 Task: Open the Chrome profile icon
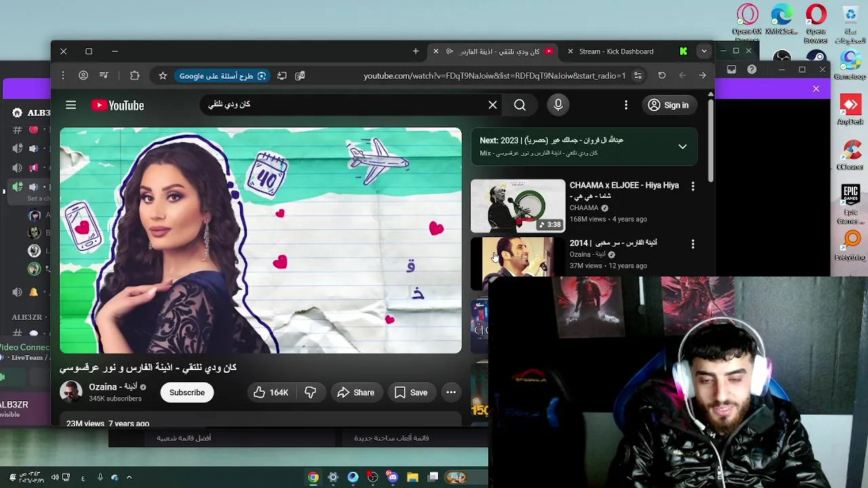[83, 76]
